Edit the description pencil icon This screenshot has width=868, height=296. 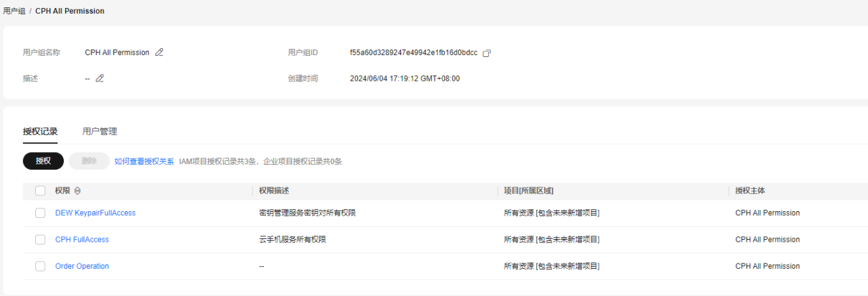(x=100, y=78)
